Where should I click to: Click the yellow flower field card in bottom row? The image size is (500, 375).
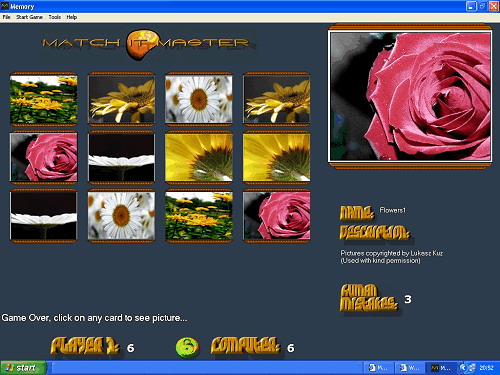(x=199, y=216)
